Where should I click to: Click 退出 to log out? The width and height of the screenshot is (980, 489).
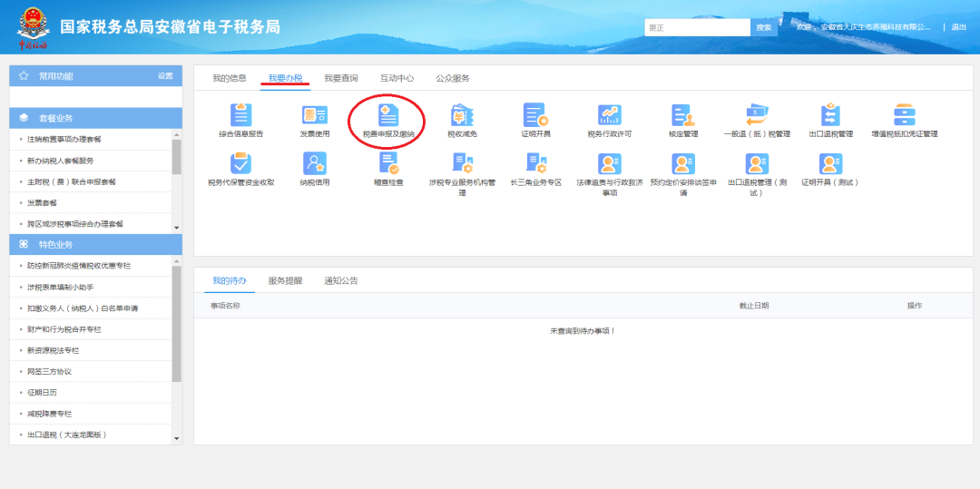959,27
